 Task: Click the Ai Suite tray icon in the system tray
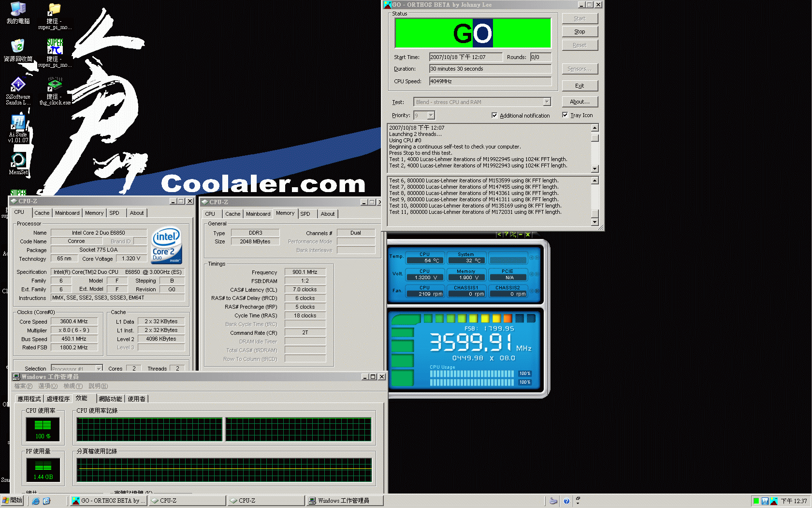[765, 501]
